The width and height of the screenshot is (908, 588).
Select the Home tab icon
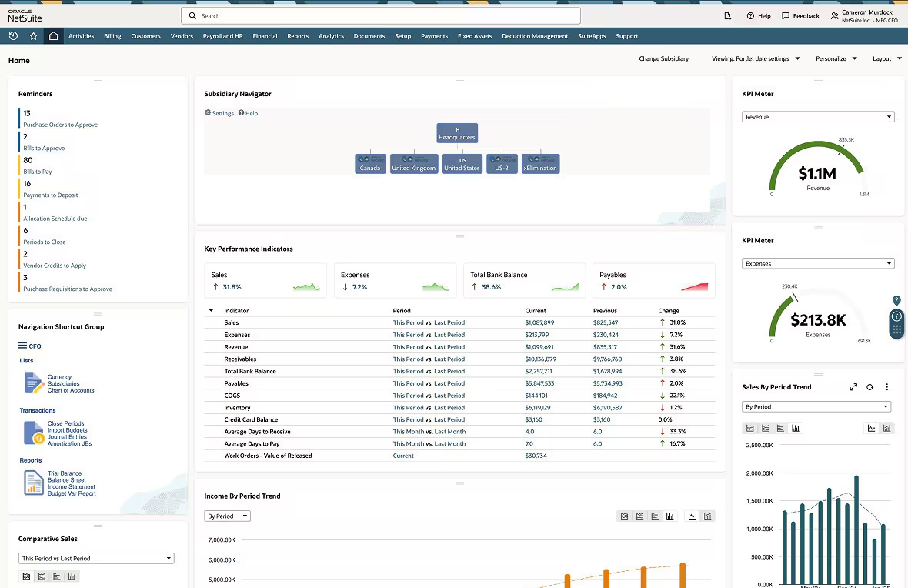(x=53, y=35)
